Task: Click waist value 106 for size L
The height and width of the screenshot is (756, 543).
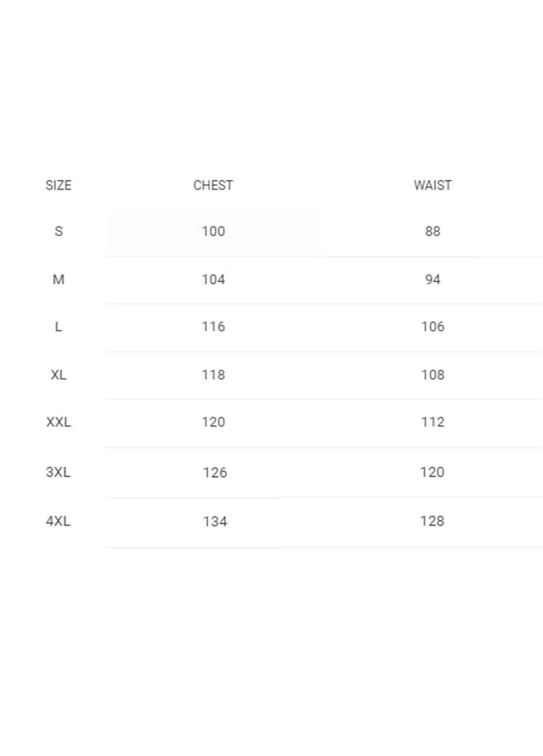Action: [x=433, y=327]
